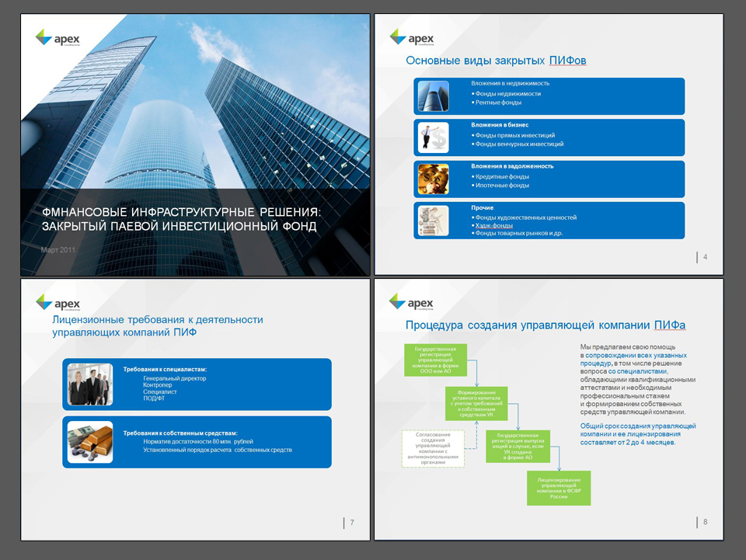Open slide 8 on management company creation procedure

[x=549, y=410]
